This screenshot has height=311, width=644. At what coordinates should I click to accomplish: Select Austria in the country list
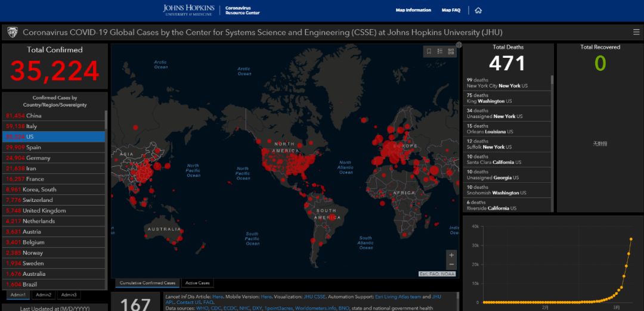tap(54, 232)
